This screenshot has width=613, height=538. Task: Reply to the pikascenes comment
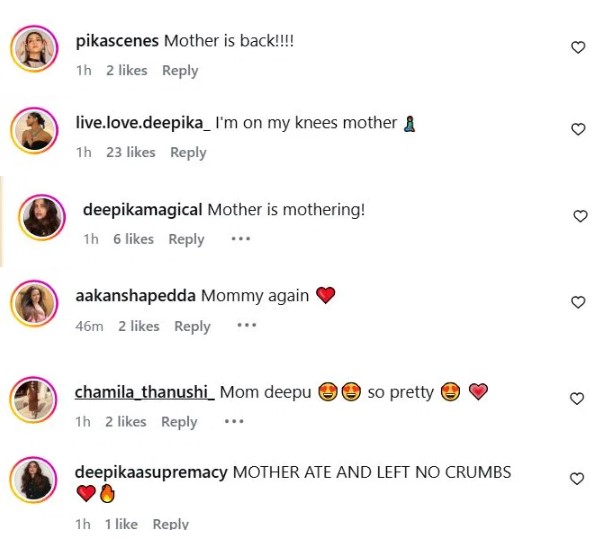[x=180, y=71]
